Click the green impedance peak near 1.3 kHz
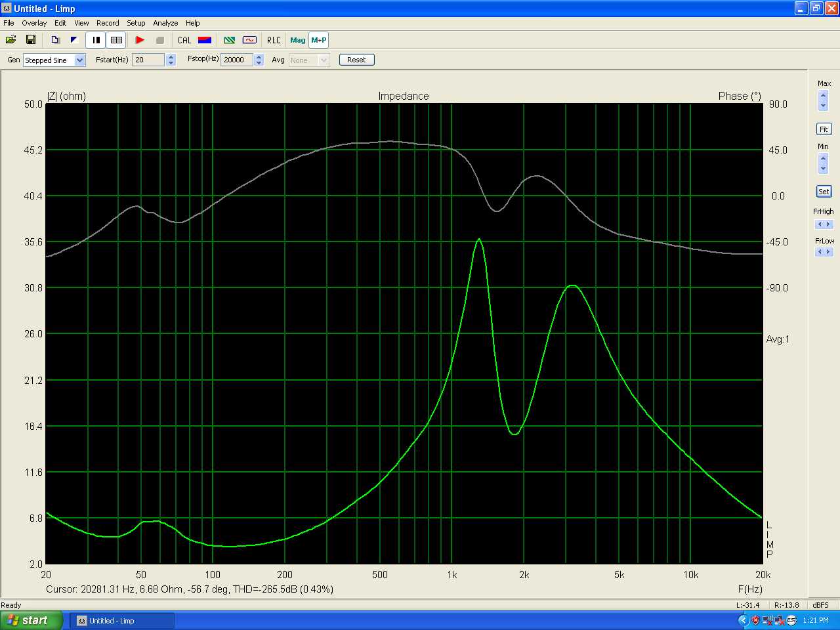The image size is (840, 630). pos(479,240)
